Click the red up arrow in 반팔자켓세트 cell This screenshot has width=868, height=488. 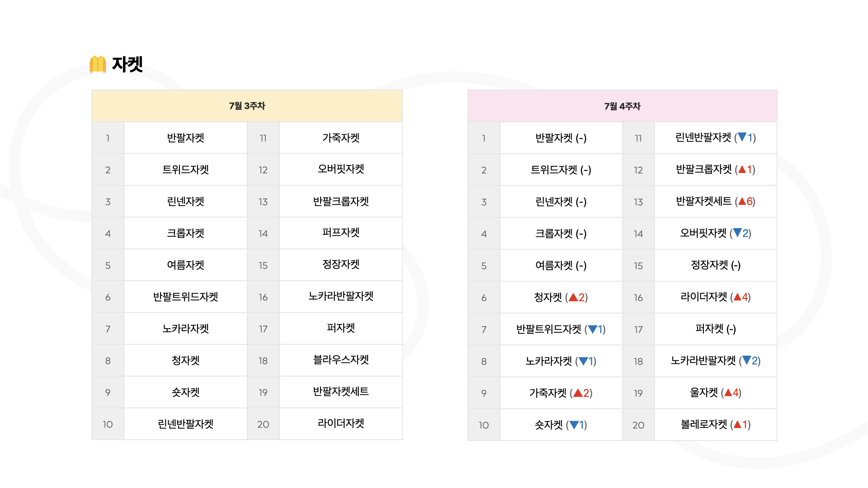coord(742,202)
